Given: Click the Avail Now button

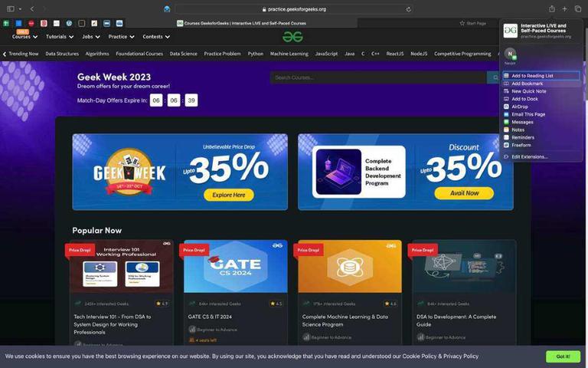Looking at the screenshot, I should 464,193.
